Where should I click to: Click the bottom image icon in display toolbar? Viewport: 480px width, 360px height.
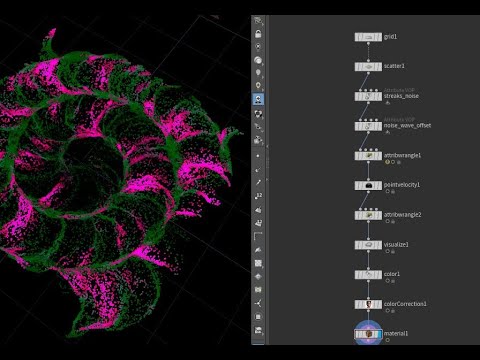pyautogui.click(x=258, y=330)
